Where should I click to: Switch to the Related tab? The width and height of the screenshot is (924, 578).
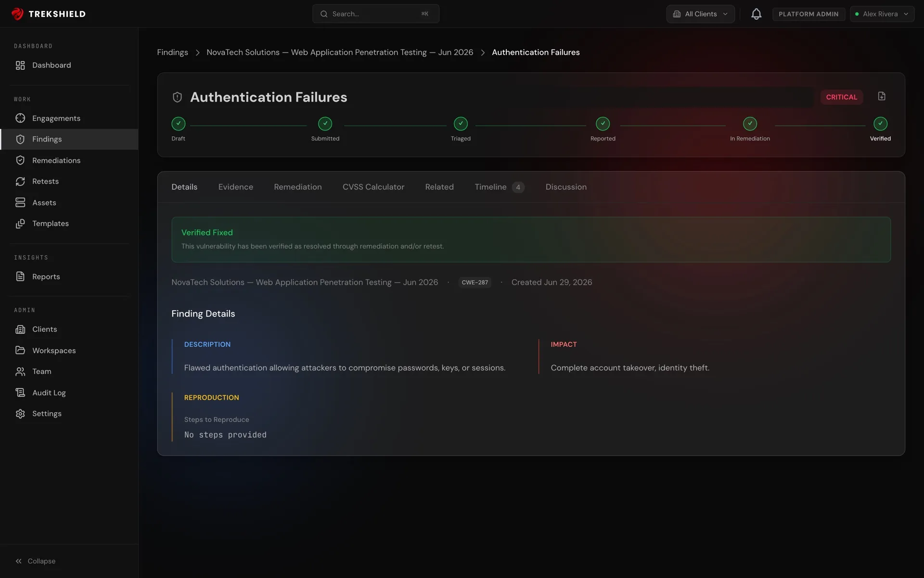(x=439, y=187)
